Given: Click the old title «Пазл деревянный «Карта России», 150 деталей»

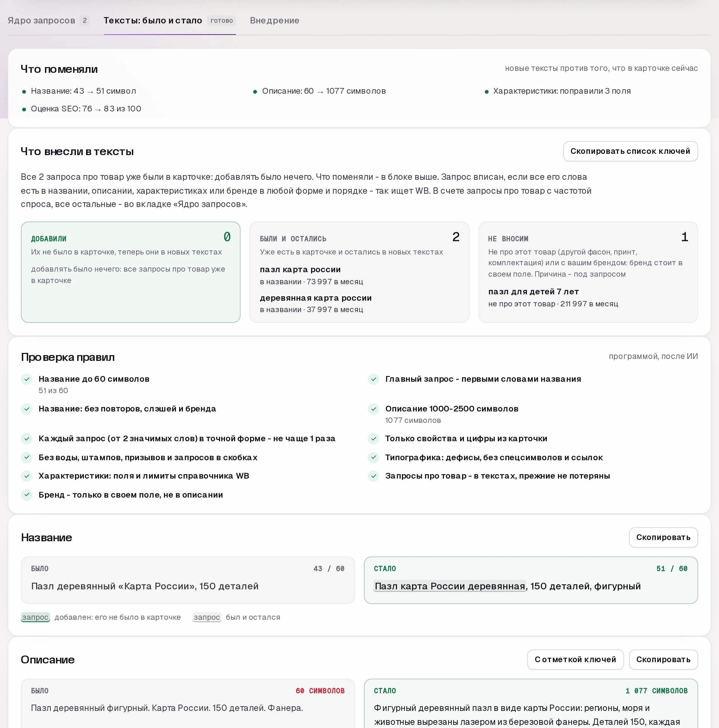Looking at the screenshot, I should click(x=145, y=586).
